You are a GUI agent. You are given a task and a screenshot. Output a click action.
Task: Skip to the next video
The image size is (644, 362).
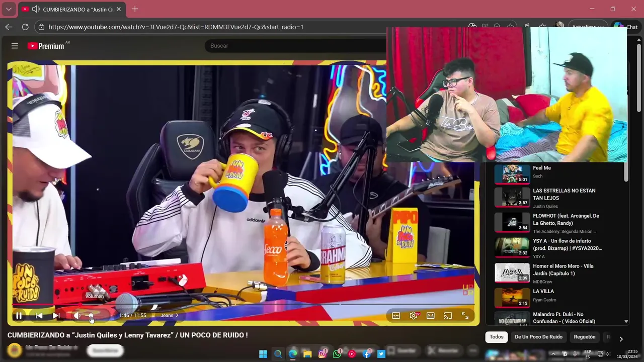point(56,316)
